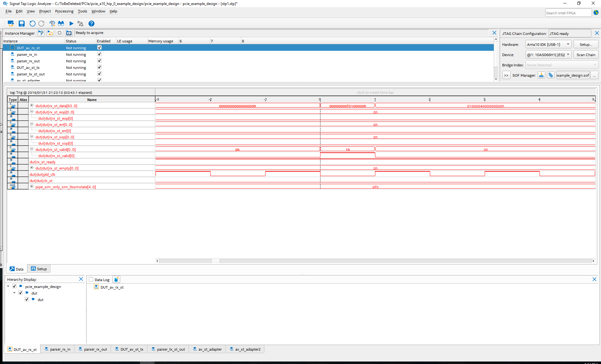The width and height of the screenshot is (601, 364).
Task: Open the Hardware dropdown Arria10 IDK
Action: coord(548,44)
